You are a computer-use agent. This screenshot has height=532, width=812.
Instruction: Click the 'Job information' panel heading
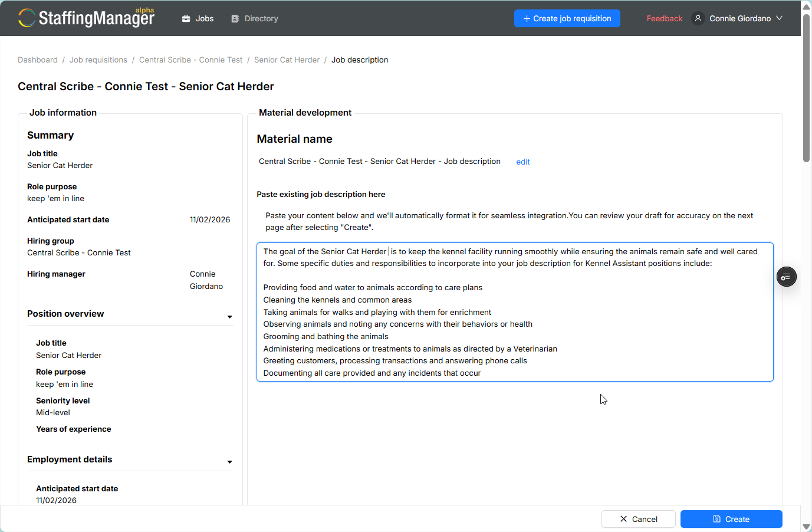[x=63, y=112]
